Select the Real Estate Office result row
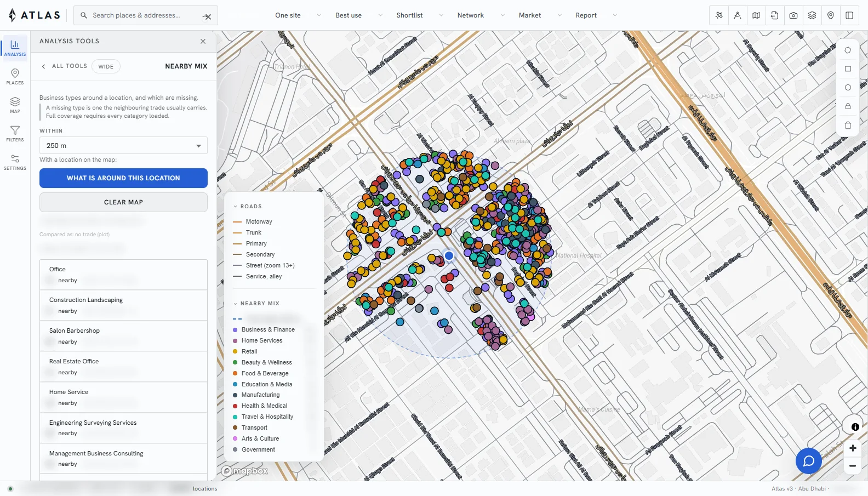 tap(123, 367)
